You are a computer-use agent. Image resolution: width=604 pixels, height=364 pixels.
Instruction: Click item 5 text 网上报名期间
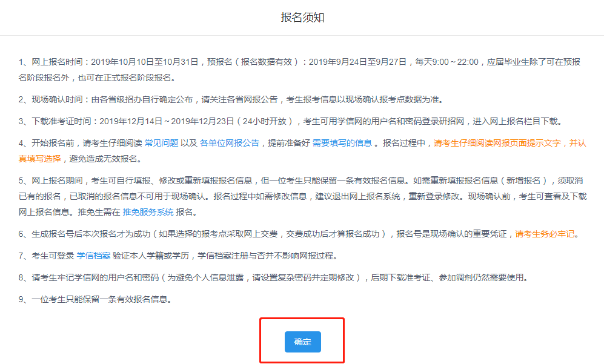click(x=57, y=180)
